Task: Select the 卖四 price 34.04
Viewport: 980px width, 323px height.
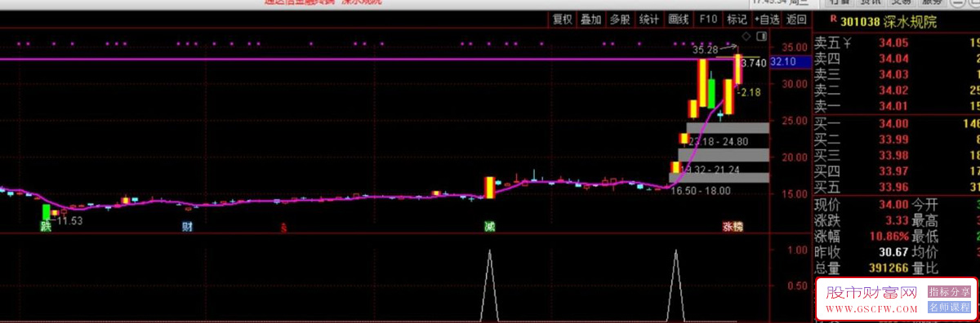Action: tap(894, 59)
